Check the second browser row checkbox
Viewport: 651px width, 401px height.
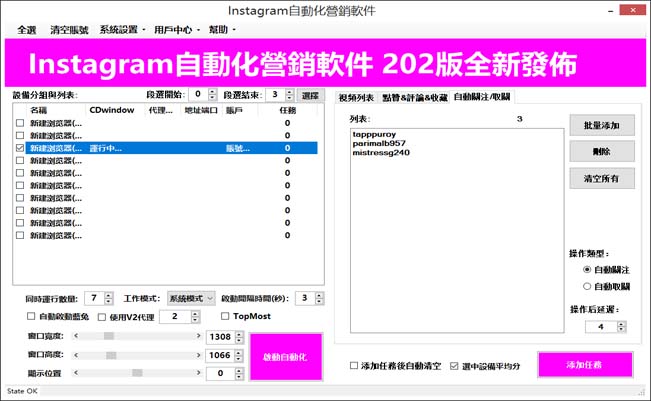pyautogui.click(x=20, y=135)
